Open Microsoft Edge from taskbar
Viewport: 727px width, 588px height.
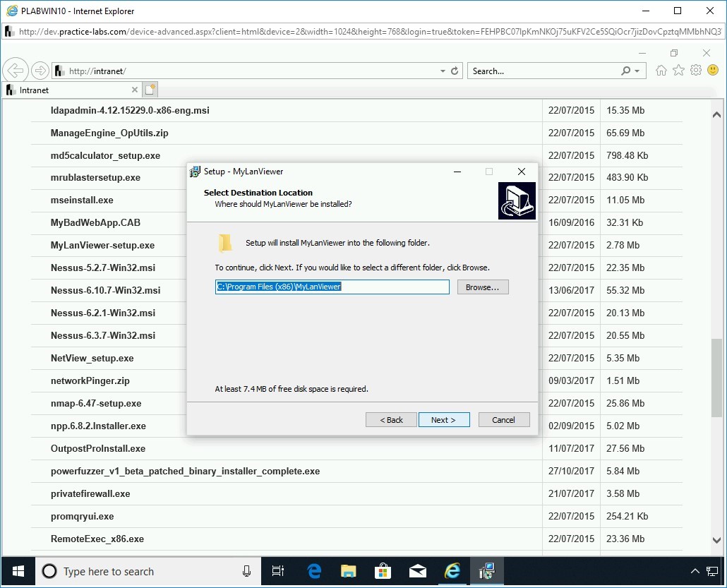[x=315, y=571]
